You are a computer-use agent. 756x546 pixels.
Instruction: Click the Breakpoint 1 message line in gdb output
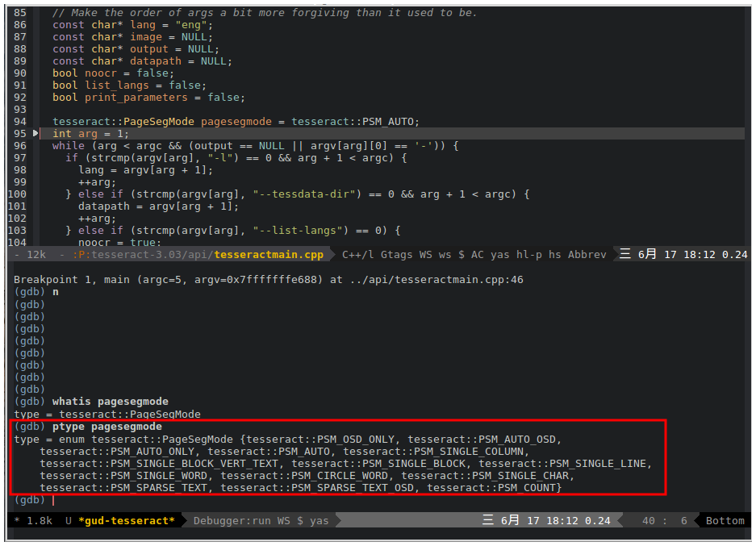point(269,280)
